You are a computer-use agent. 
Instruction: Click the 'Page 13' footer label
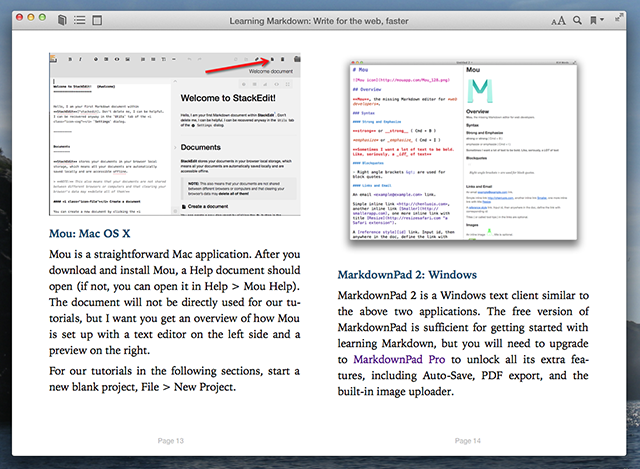[x=171, y=441]
